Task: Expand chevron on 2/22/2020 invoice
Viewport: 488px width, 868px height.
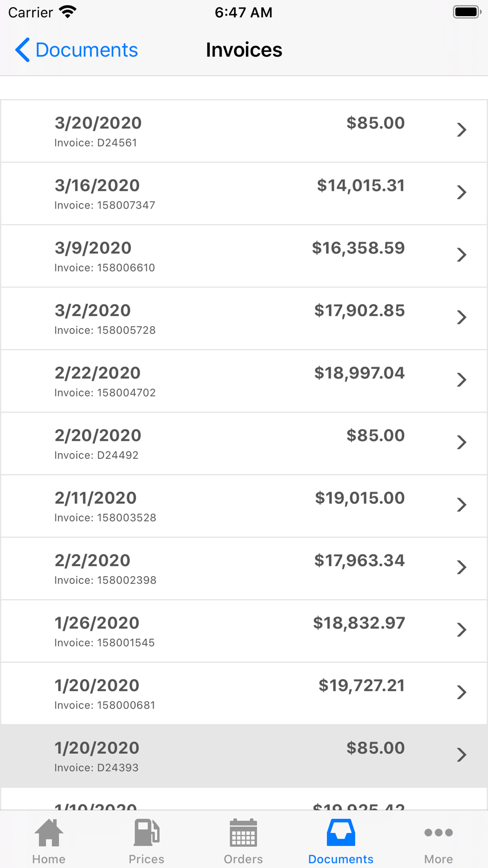Action: 462,380
